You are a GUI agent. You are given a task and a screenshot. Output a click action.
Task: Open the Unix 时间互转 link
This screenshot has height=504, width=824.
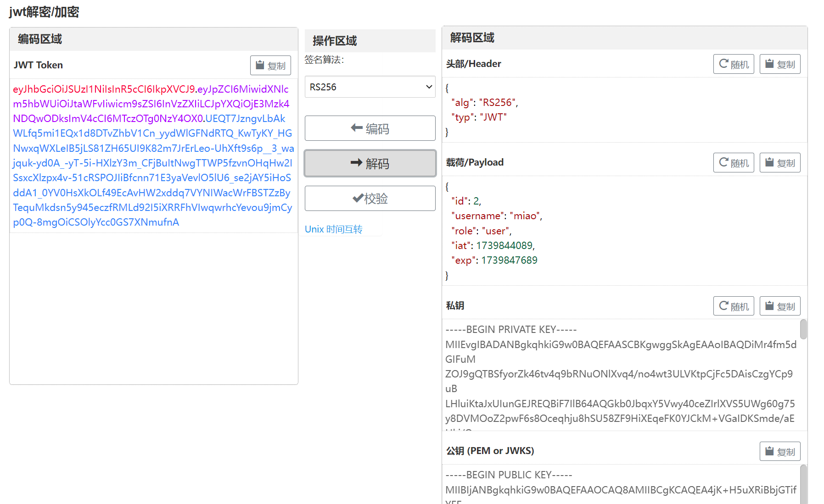coord(333,229)
